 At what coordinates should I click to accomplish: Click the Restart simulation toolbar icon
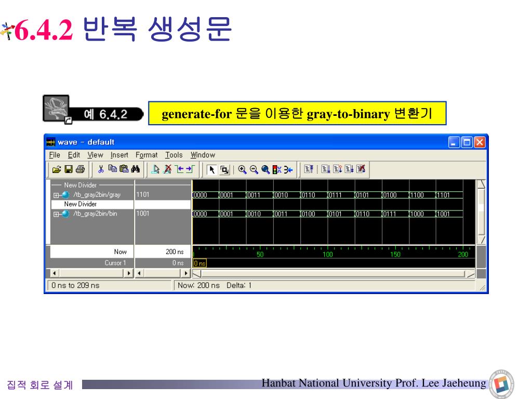pyautogui.click(x=309, y=169)
